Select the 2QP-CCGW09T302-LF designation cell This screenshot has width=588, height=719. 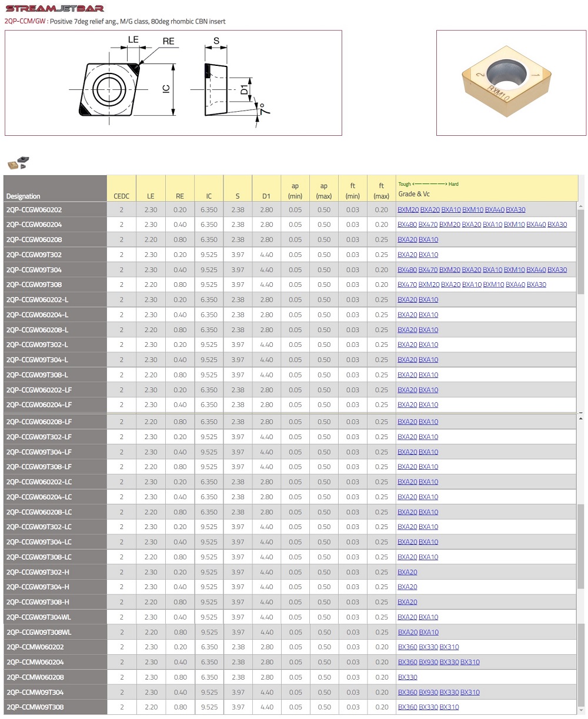(x=55, y=437)
